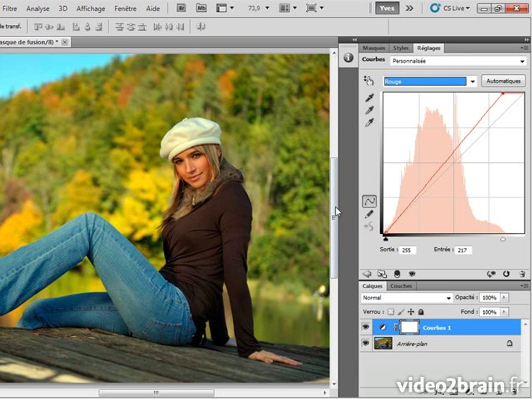
Task: Open the CS Live menu
Action: (450, 8)
